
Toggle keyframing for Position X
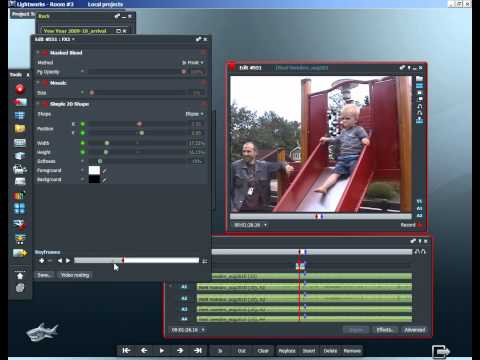(83, 124)
